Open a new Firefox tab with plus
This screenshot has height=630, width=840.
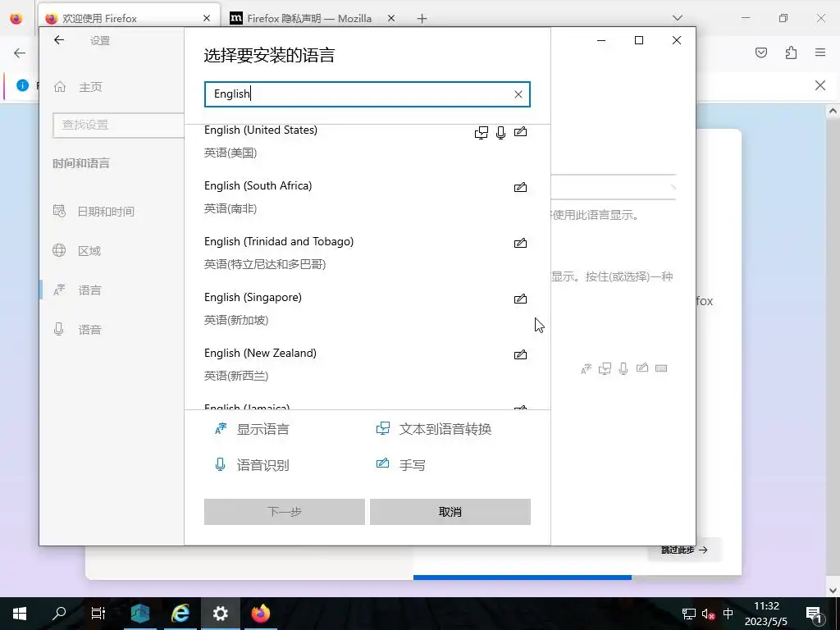click(422, 19)
